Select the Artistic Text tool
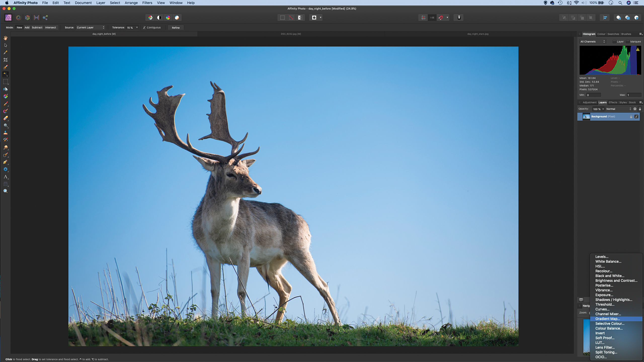This screenshot has width=644, height=362. point(6,177)
